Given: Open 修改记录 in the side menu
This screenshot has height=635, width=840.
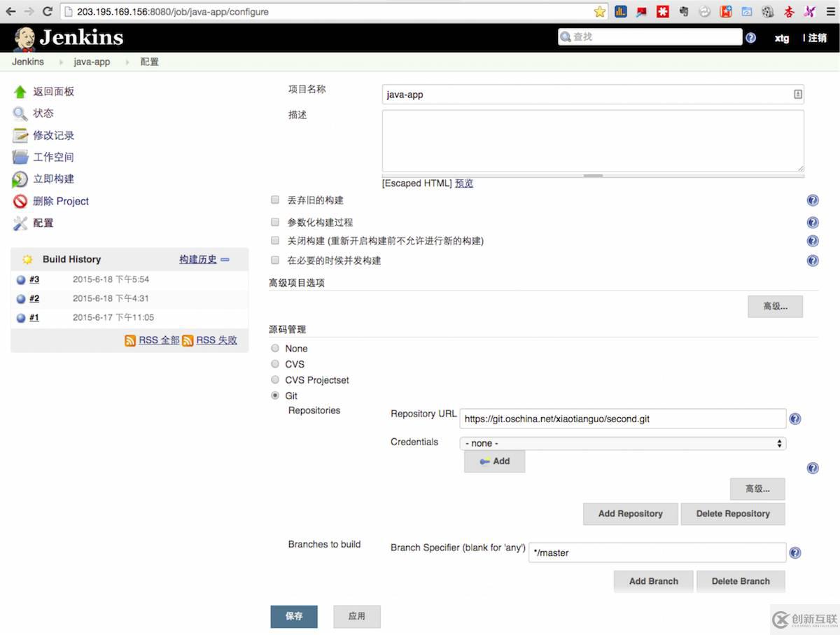Looking at the screenshot, I should pyautogui.click(x=53, y=136).
